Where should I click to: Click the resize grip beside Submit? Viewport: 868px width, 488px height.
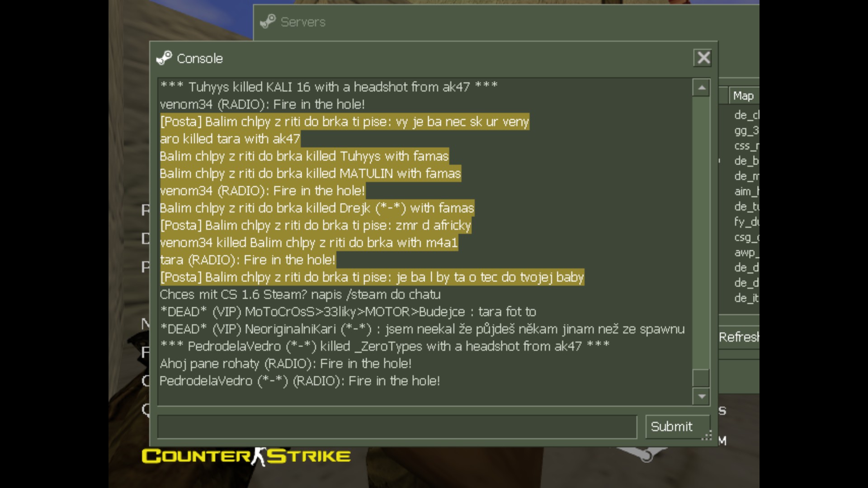tap(707, 436)
